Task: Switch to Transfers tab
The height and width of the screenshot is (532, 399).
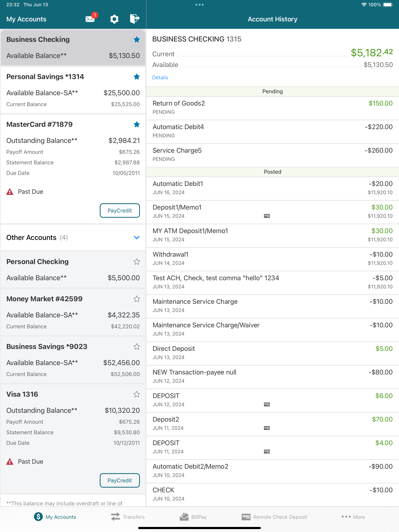Action: point(128,517)
